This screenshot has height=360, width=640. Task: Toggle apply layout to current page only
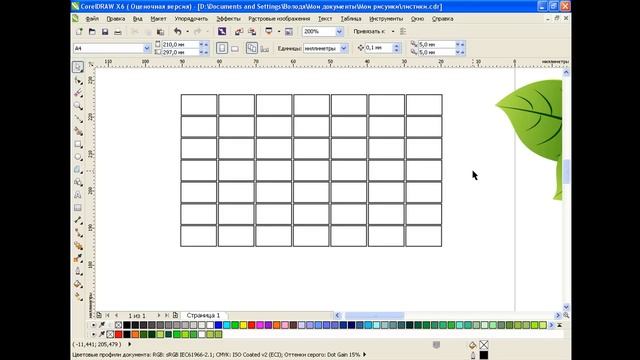pyautogui.click(x=264, y=49)
